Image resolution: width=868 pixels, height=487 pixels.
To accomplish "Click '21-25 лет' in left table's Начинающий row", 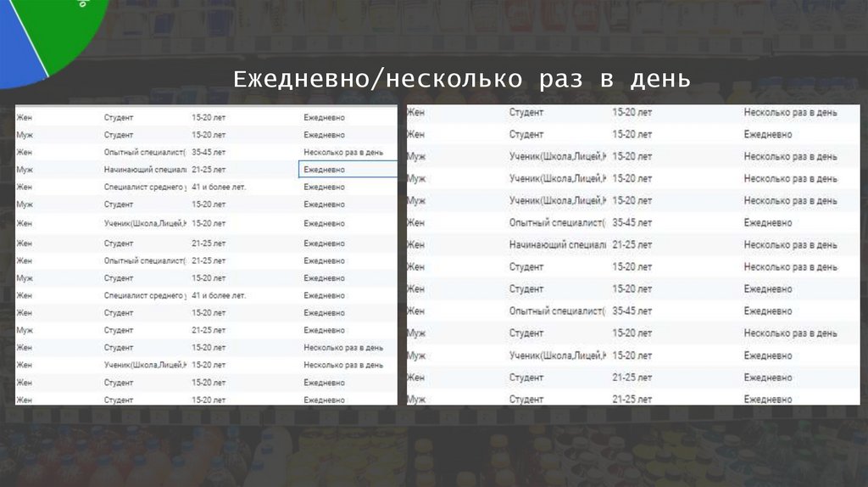I will (209, 170).
